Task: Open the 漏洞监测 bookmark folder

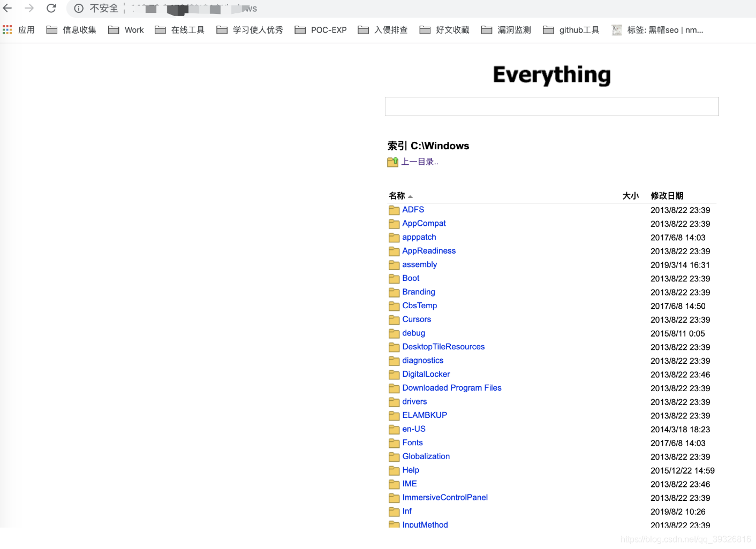Action: [x=506, y=30]
